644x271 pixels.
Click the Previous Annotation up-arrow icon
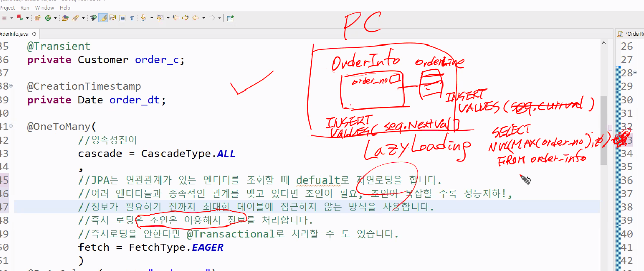point(159,18)
